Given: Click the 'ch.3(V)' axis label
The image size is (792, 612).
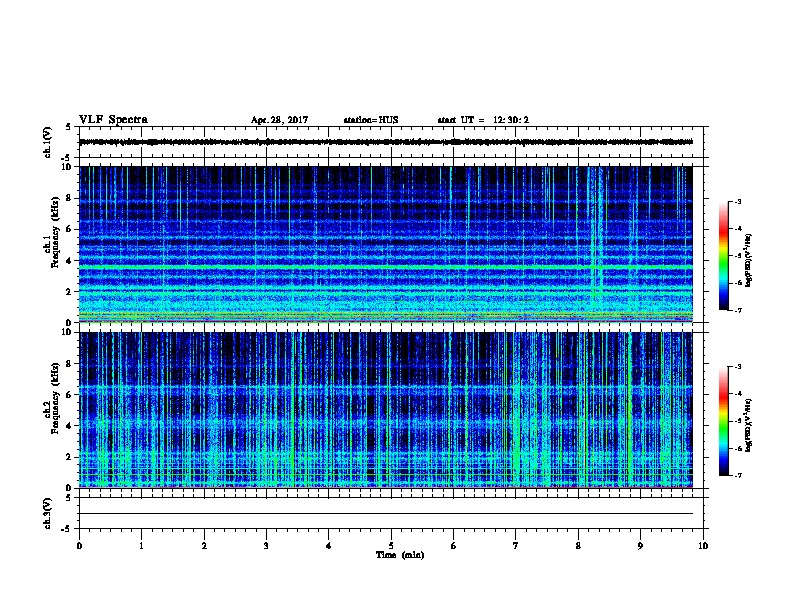Looking at the screenshot, I should [x=47, y=513].
